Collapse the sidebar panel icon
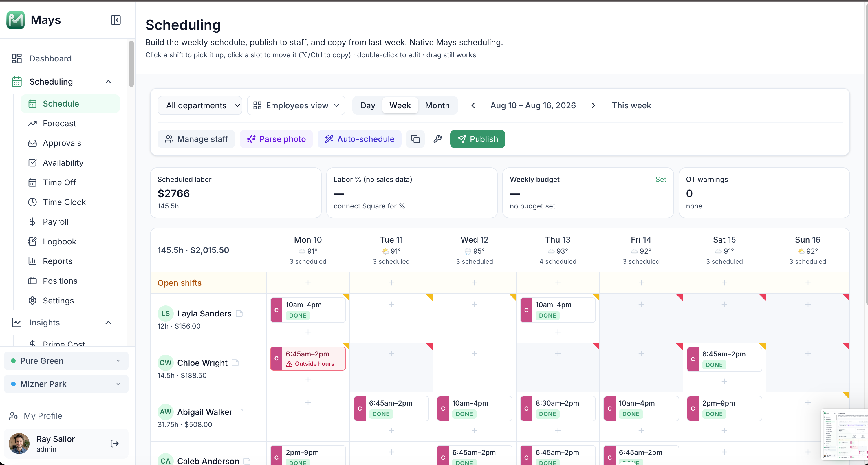 (116, 20)
